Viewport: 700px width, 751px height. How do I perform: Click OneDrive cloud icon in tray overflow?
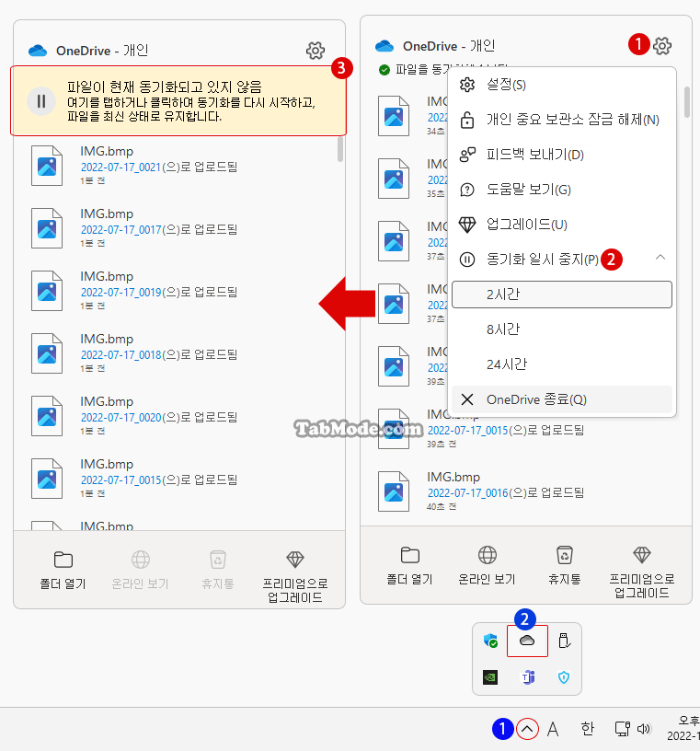point(527,641)
